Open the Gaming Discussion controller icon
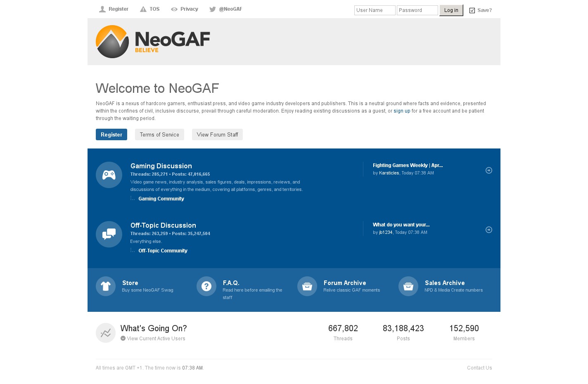Image resolution: width=588 pixels, height=384 pixels. pyautogui.click(x=109, y=175)
